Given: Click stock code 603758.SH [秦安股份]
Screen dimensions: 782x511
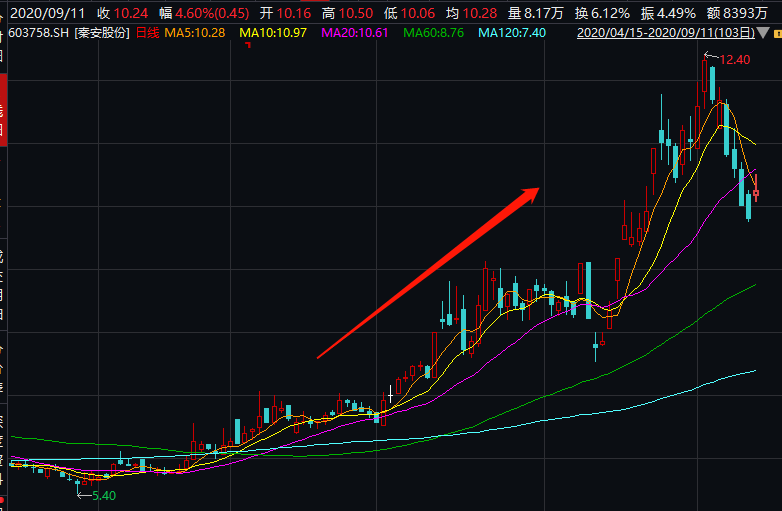Looking at the screenshot, I should click(x=69, y=33).
